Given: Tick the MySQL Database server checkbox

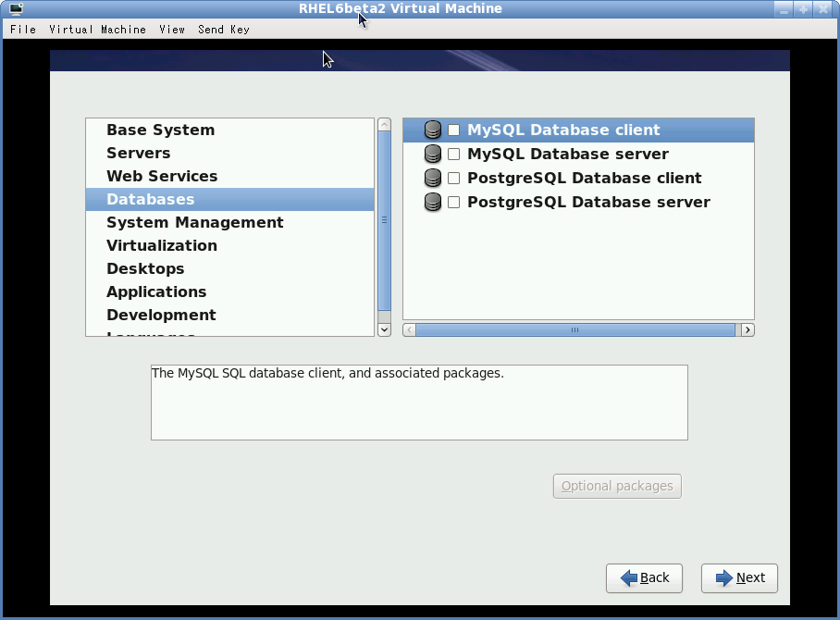Looking at the screenshot, I should 453,155.
